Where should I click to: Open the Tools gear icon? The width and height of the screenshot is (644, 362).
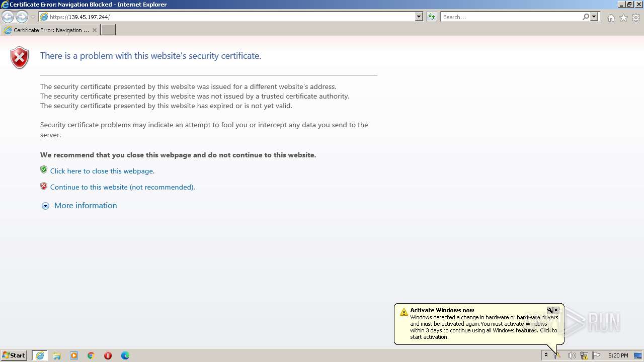[636, 18]
